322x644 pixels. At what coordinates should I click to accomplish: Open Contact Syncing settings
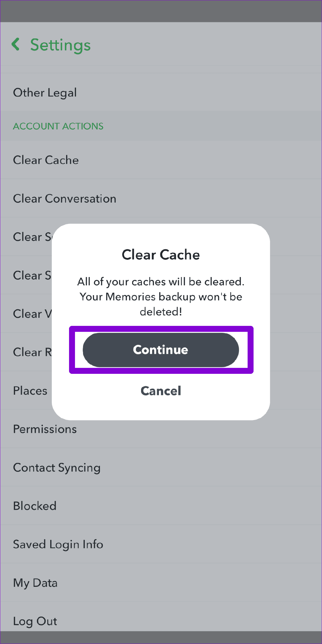[x=57, y=467]
